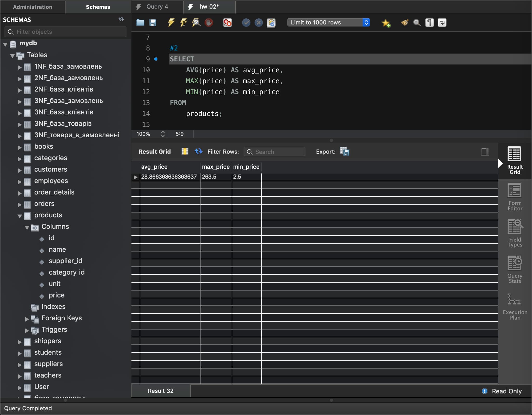Adjust the editor zoom with the 100% stepper
This screenshot has width=532, height=415.
[x=163, y=134]
